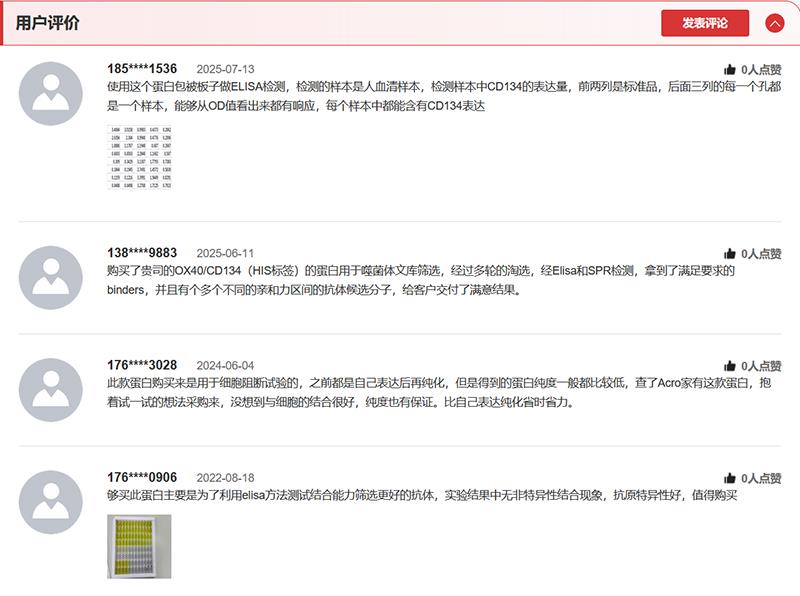
Task: Click the 2025-07-13 review date
Action: [x=225, y=70]
